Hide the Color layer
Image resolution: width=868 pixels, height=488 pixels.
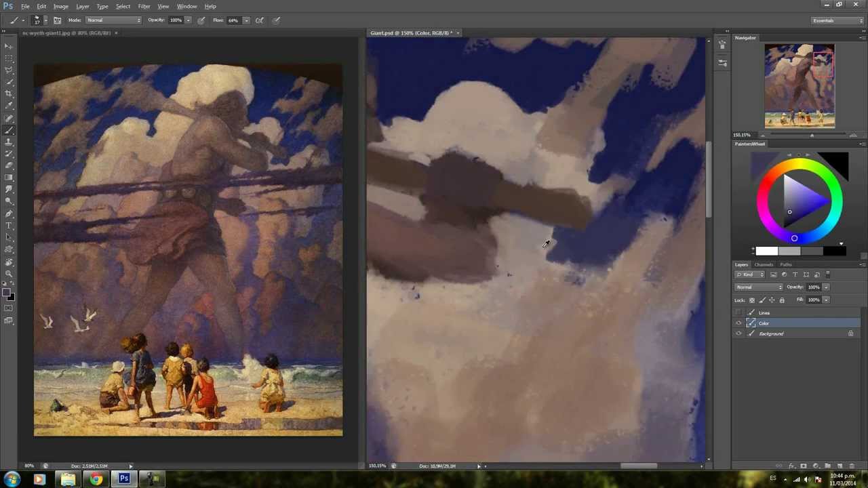click(738, 323)
